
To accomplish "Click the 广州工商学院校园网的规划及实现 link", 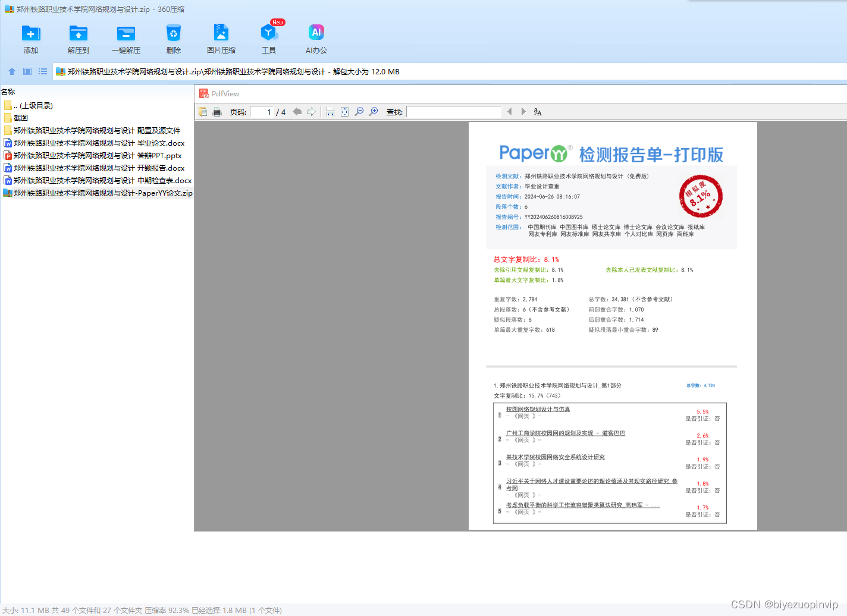I will click(x=566, y=433).
